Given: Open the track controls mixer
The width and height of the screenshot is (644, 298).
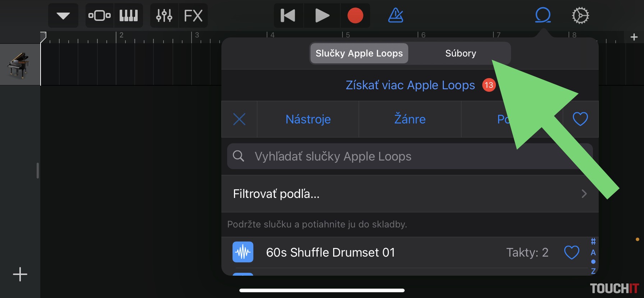Looking at the screenshot, I should (x=164, y=16).
